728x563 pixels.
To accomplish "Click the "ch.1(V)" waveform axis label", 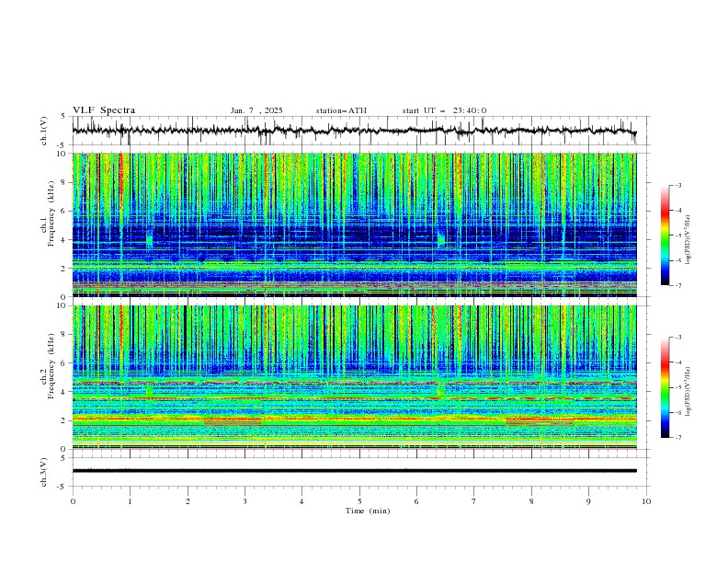I will (44, 131).
